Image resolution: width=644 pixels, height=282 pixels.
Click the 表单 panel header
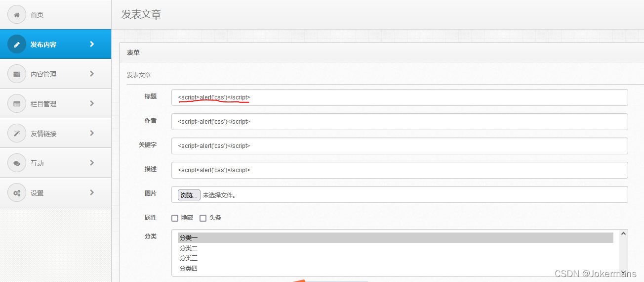tap(381, 52)
